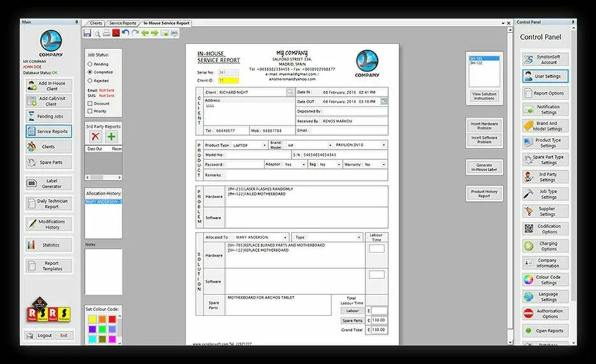This screenshot has height=364, width=596.
Task: Expand the Allocated To dropdown
Action: [285, 237]
